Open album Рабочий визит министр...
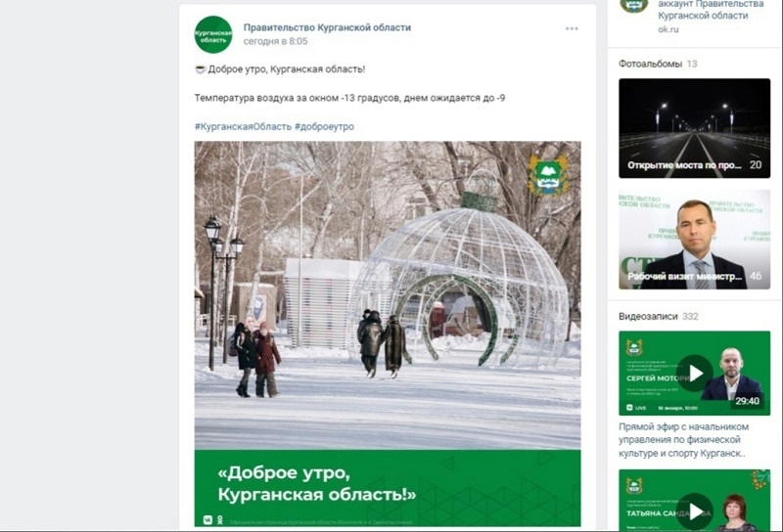The width and height of the screenshot is (783, 532). (694, 240)
